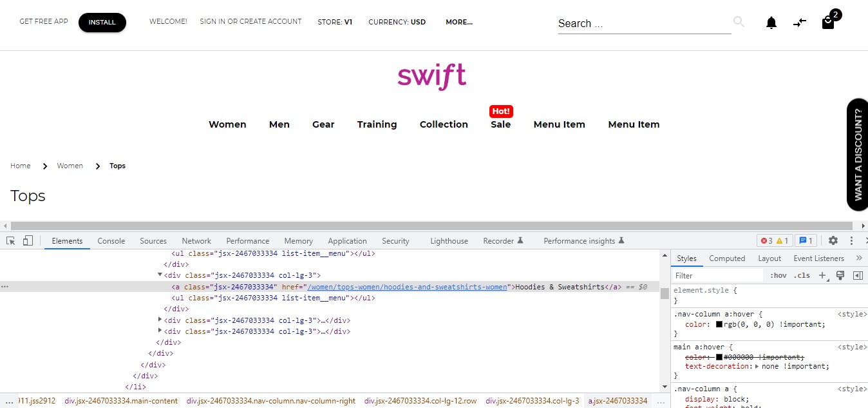Toggle the rendering emulation paintbrush icon
Image resolution: width=868 pixels, height=408 pixels.
[840, 275]
